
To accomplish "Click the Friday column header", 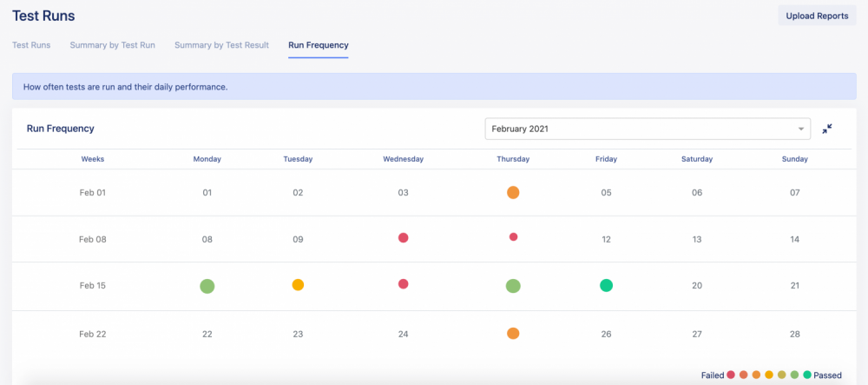I will 606,159.
